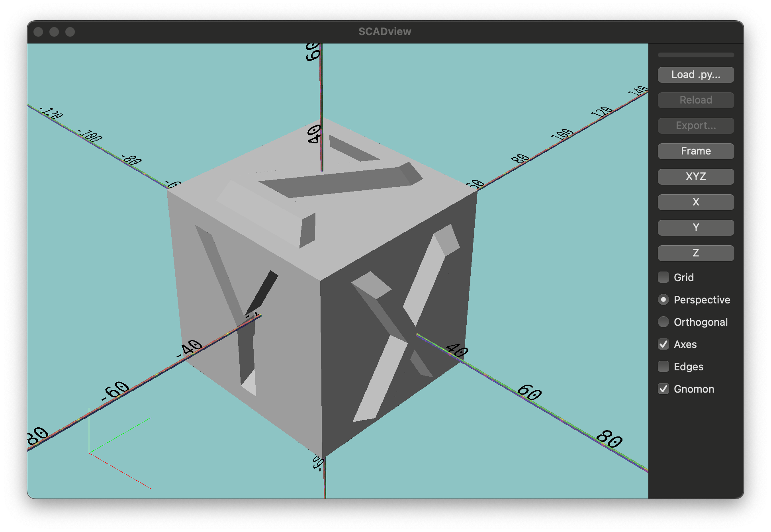This screenshot has width=771, height=532.
Task: Click the red close window button
Action: click(x=38, y=32)
